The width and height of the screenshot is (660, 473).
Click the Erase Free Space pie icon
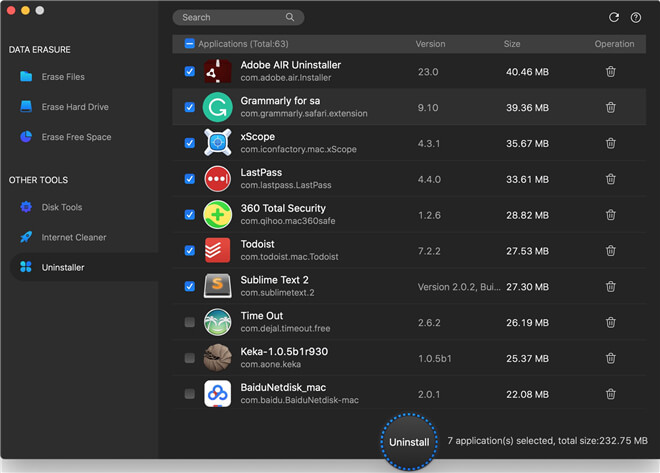pyautogui.click(x=26, y=137)
